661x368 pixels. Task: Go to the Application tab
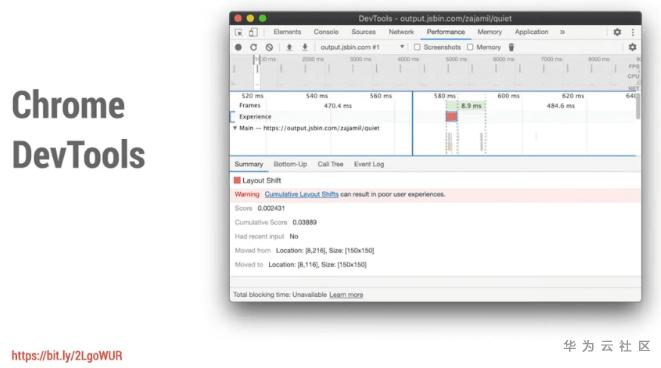pyautogui.click(x=532, y=32)
